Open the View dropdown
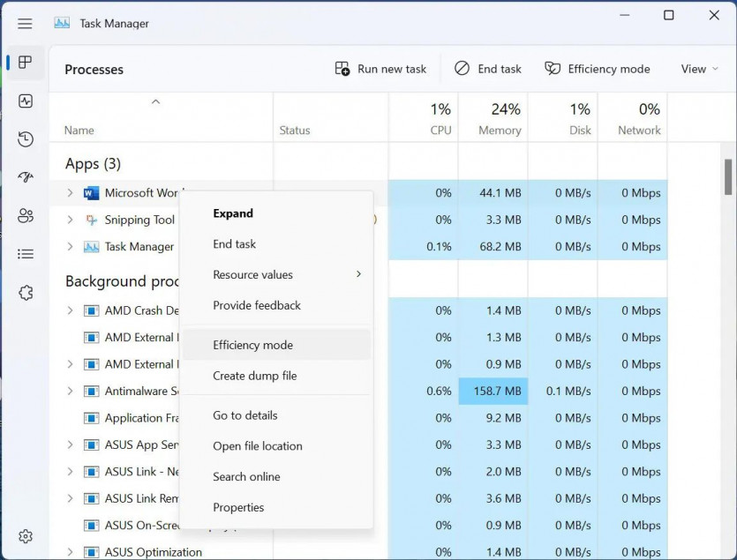737x560 pixels. click(699, 69)
